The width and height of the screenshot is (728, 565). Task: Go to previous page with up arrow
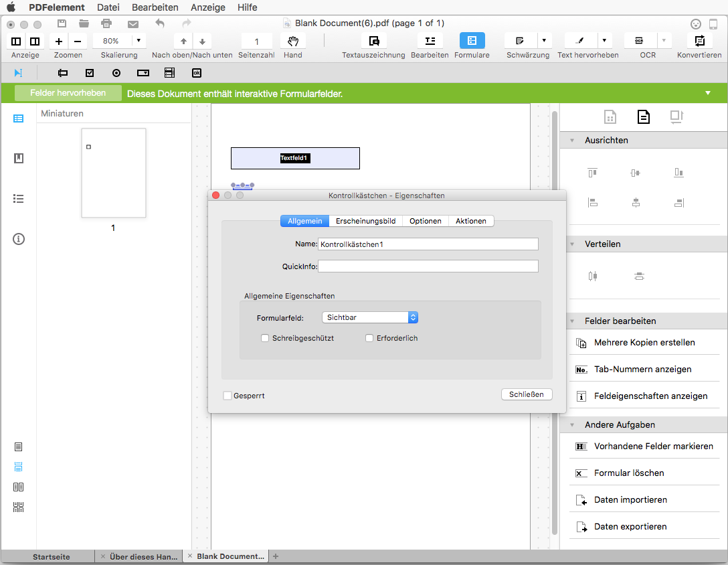click(183, 42)
